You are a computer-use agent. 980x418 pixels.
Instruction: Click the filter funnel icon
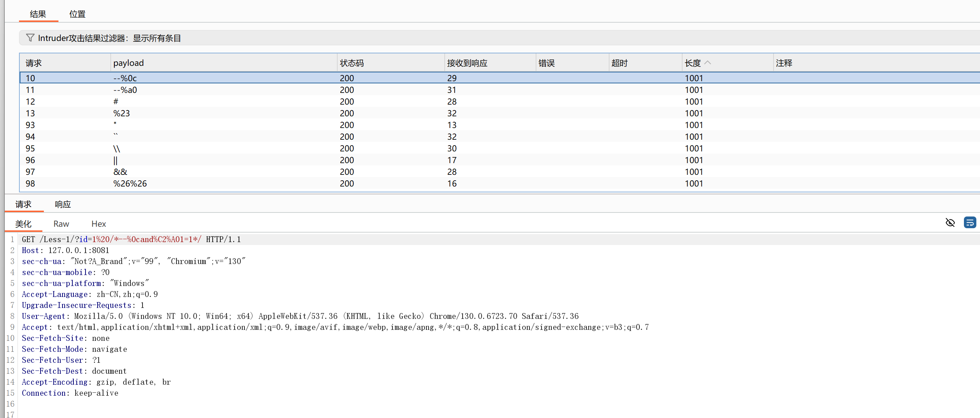pos(30,38)
